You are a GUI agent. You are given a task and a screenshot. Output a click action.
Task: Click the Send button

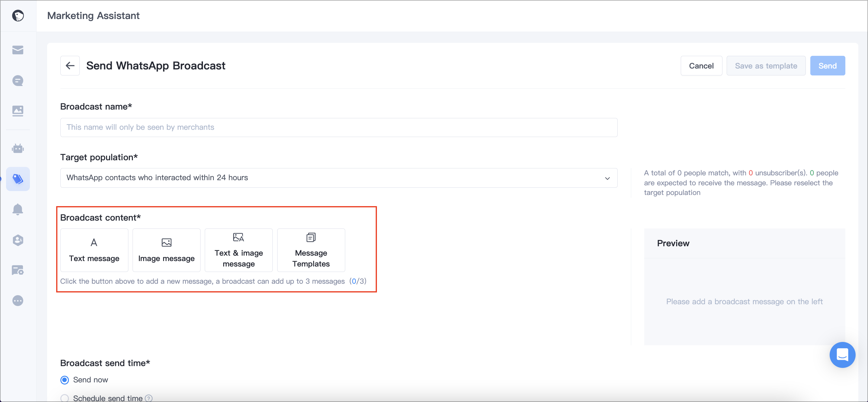[x=827, y=66]
